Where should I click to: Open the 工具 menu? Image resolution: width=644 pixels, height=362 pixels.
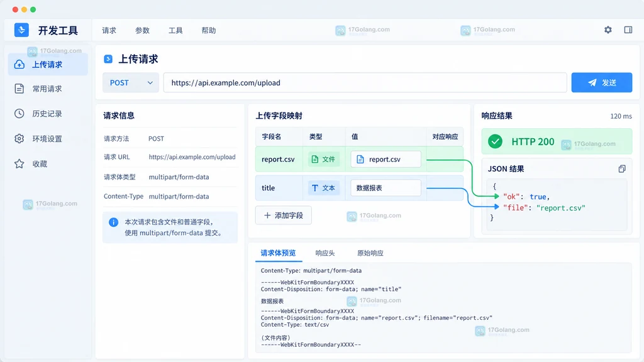click(175, 30)
